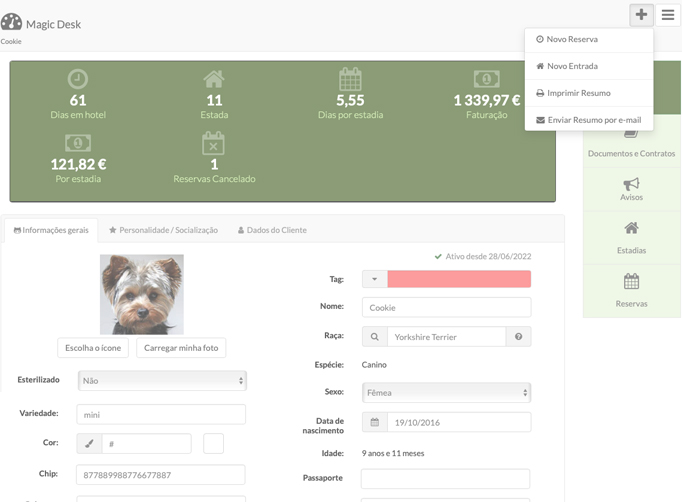The width and height of the screenshot is (682, 502).
Task: Click the Cor hex input field
Action: [x=147, y=444]
